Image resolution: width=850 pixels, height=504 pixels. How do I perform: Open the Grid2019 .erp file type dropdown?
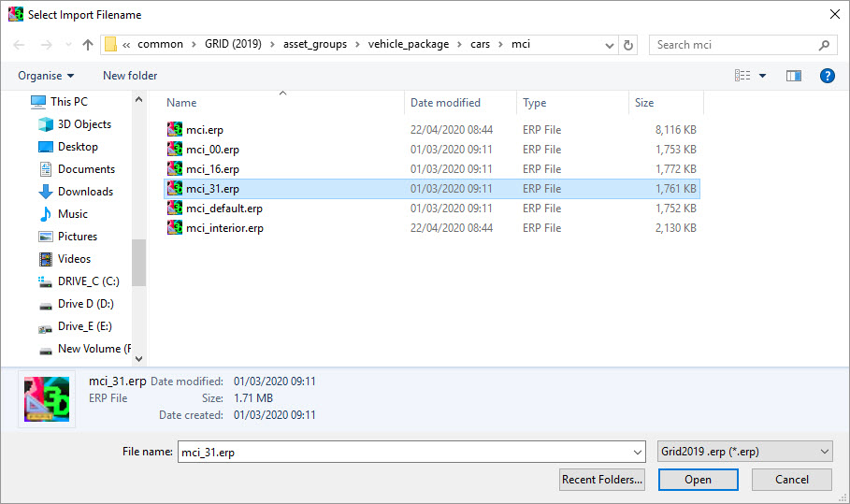(745, 452)
